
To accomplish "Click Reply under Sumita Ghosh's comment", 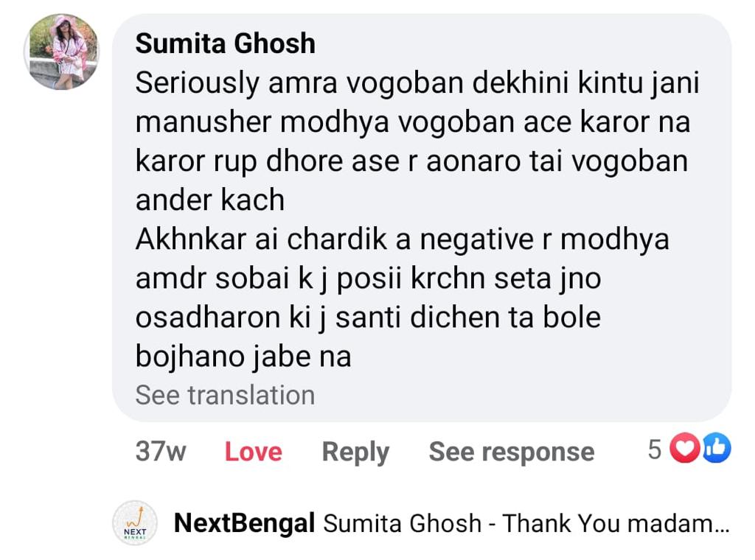I will point(355,452).
